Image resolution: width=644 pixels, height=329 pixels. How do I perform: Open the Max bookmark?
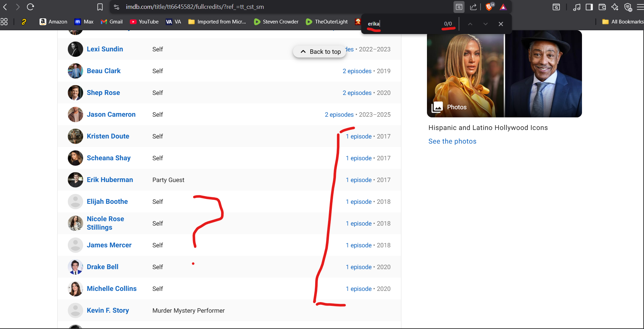(x=84, y=22)
